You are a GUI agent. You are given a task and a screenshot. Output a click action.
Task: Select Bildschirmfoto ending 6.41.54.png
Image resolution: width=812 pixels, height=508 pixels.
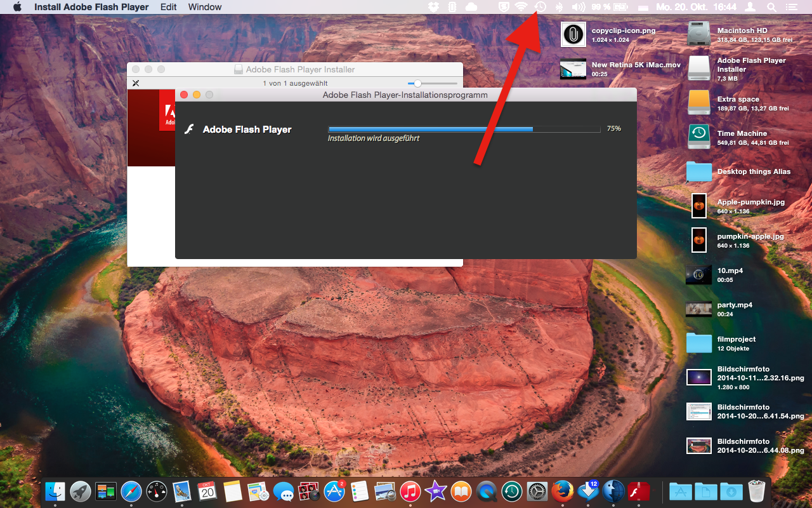(x=699, y=411)
